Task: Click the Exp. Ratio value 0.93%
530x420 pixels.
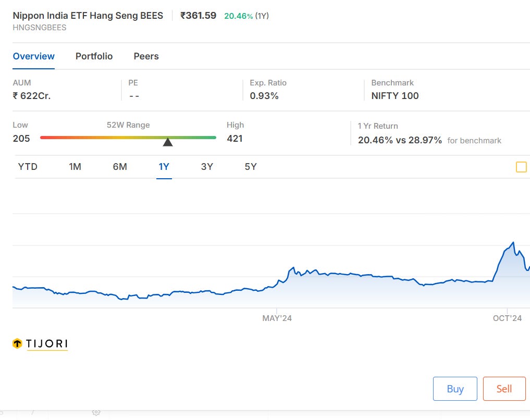Action: click(264, 96)
